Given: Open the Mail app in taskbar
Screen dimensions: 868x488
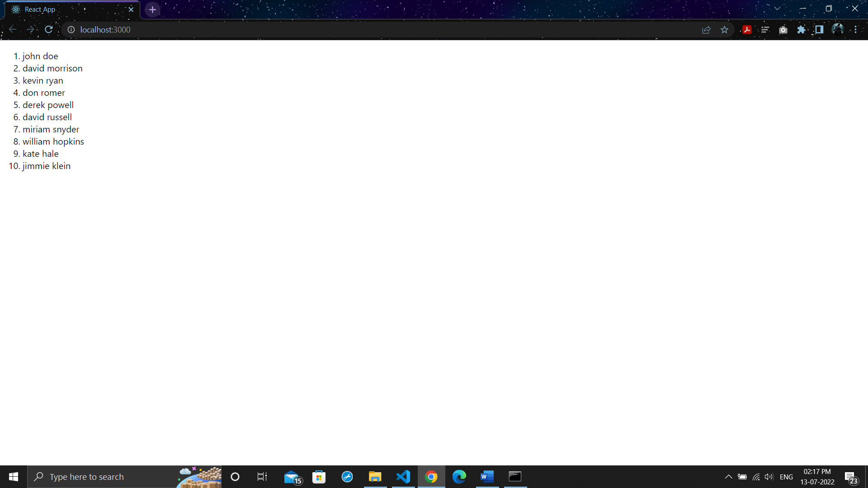Looking at the screenshot, I should pos(292,477).
